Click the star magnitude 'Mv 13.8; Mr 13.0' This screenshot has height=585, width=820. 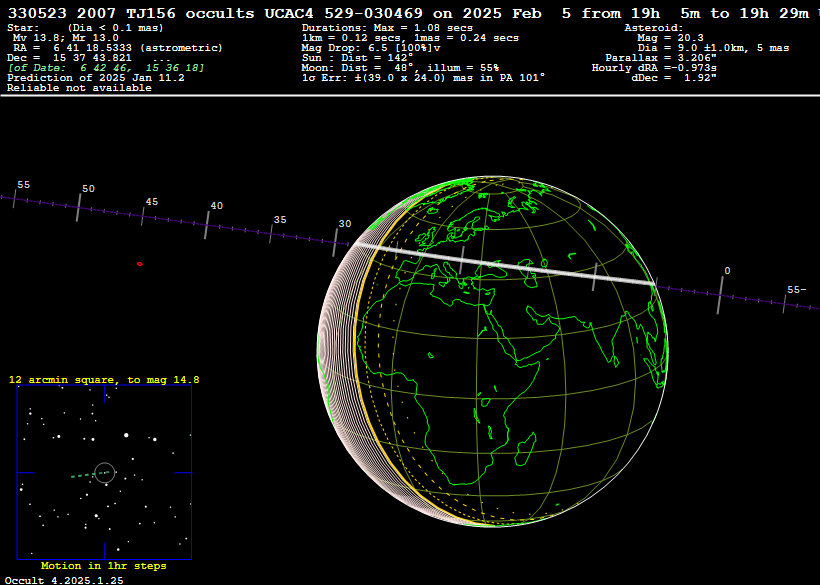click(65, 38)
